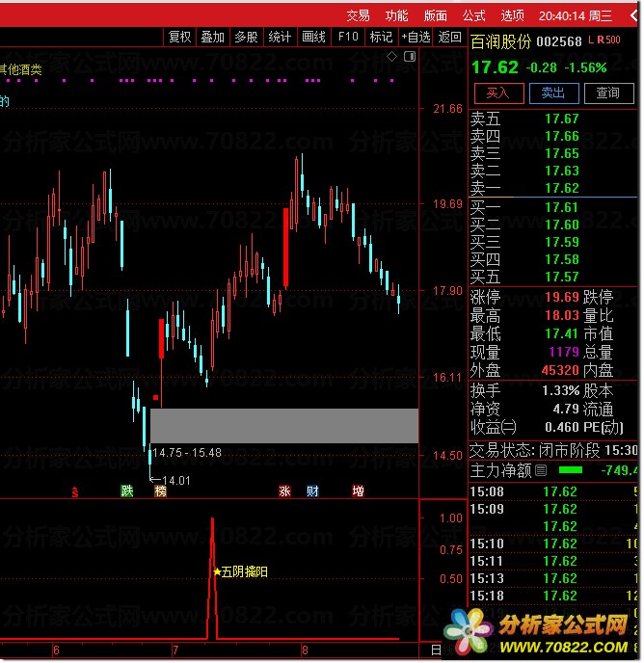644x663 pixels.
Task: Open the 版面 menu
Action: 436,16
